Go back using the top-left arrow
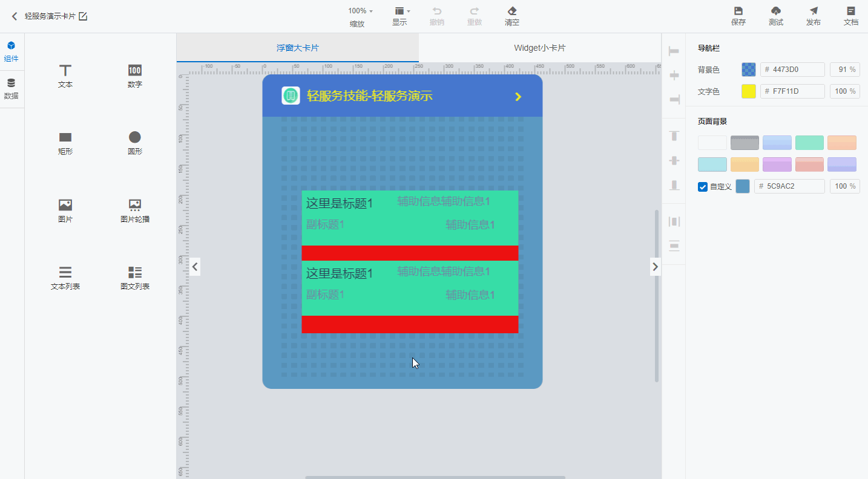Image resolution: width=868 pixels, height=479 pixels. (x=15, y=16)
